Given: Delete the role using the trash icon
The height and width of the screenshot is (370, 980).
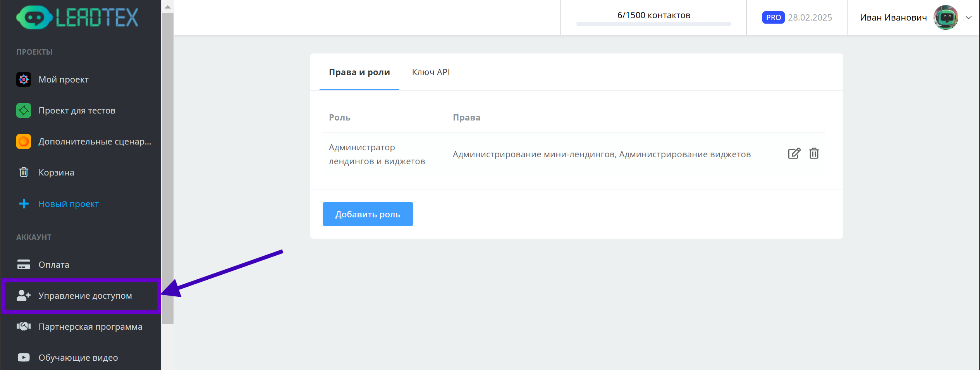Looking at the screenshot, I should pos(814,154).
